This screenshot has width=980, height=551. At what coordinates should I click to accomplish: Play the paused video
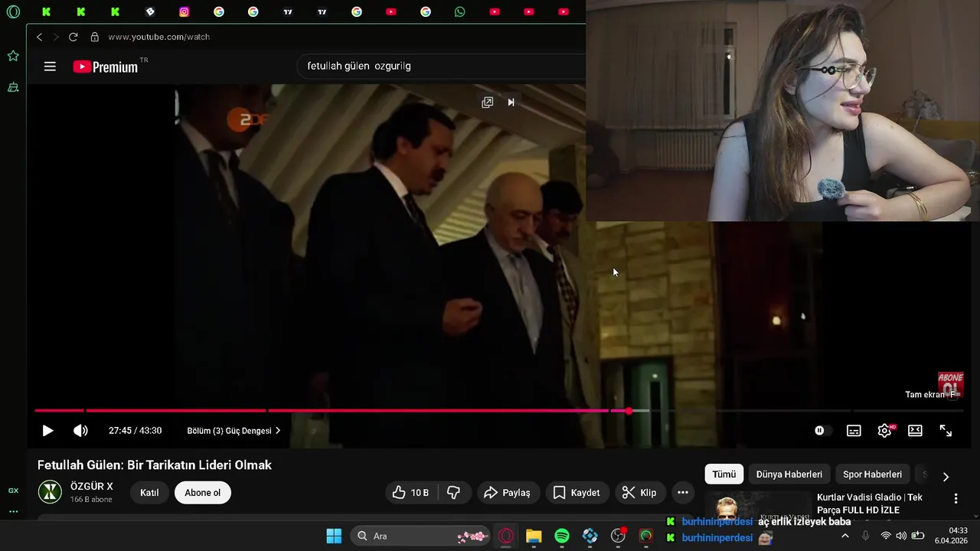click(x=47, y=431)
